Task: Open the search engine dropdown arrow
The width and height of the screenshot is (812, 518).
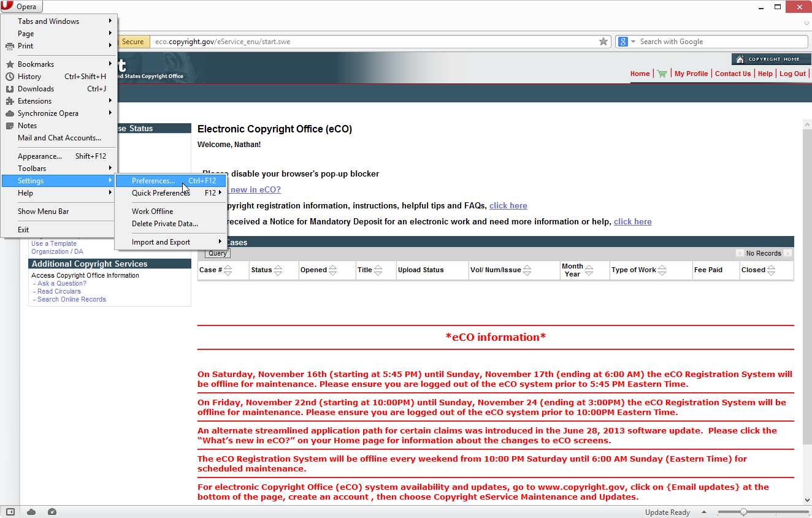Action: (634, 42)
